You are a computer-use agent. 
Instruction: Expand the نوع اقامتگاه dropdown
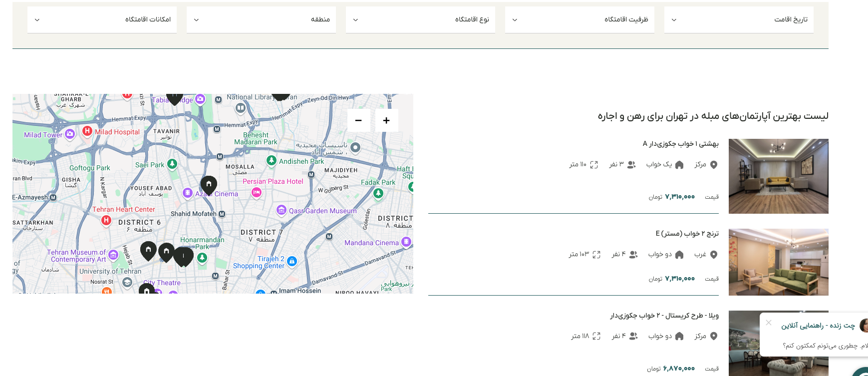[420, 19]
